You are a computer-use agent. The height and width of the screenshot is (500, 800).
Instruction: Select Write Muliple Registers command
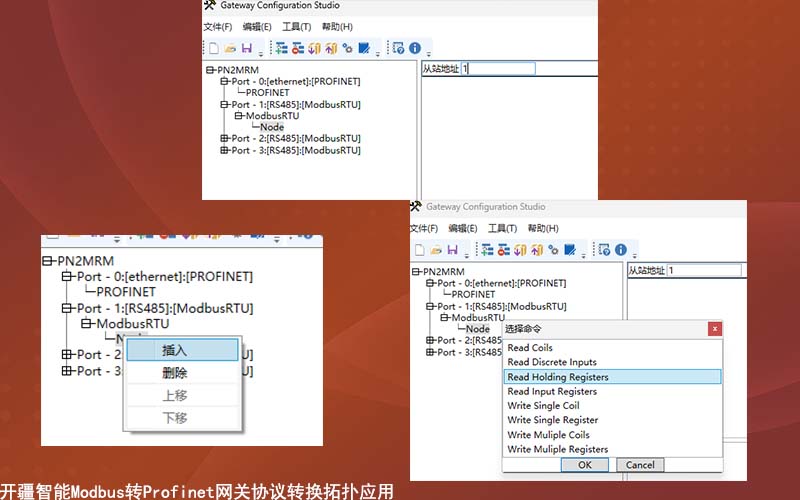click(612, 449)
